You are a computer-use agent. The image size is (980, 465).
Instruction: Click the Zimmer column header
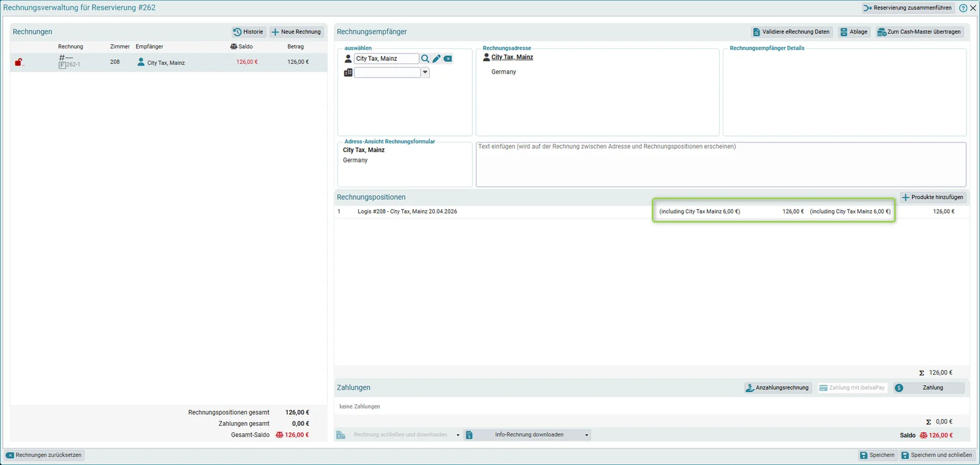click(x=120, y=47)
